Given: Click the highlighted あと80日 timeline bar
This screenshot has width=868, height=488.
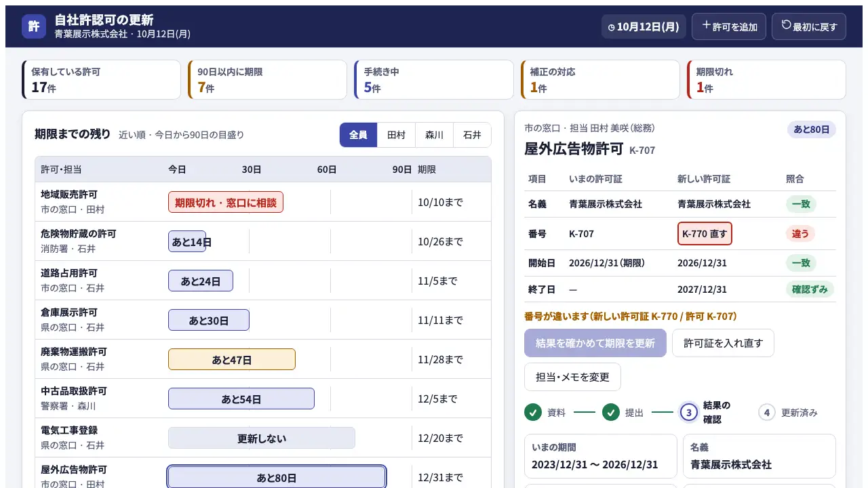Looking at the screenshot, I should tap(277, 477).
